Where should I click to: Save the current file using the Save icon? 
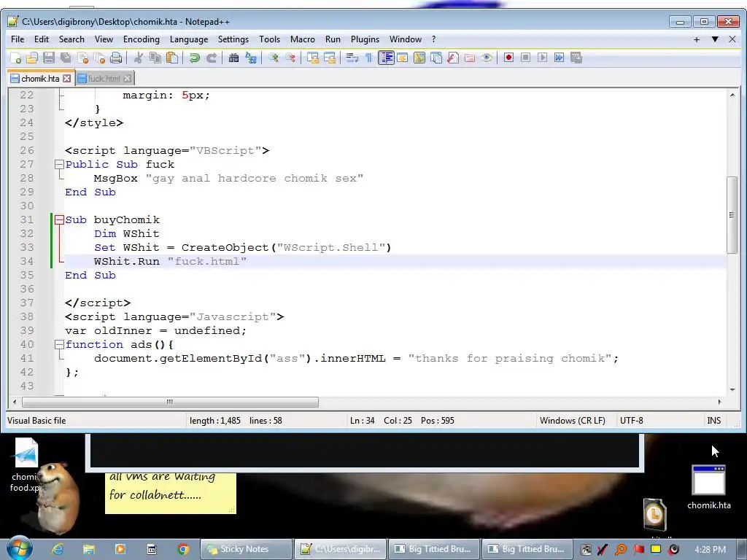click(49, 58)
